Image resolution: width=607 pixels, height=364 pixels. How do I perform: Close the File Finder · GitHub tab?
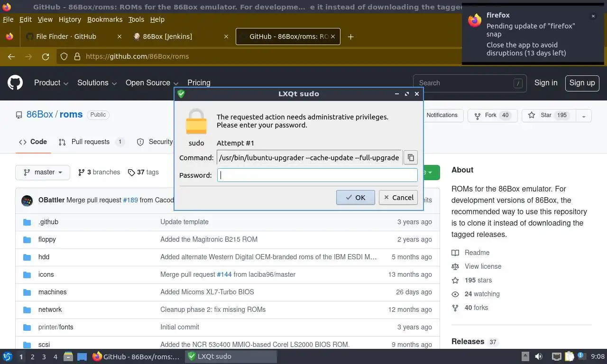[120, 36]
